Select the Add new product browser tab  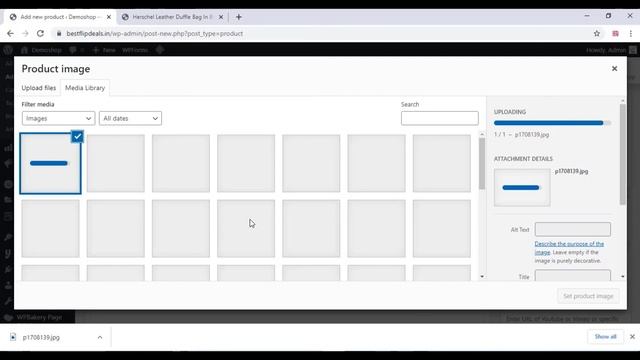click(x=59, y=17)
